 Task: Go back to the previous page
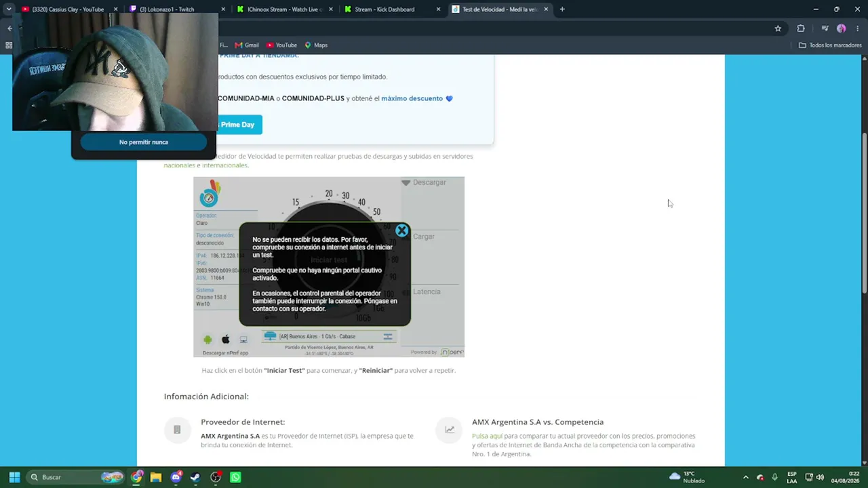pyautogui.click(x=9, y=28)
